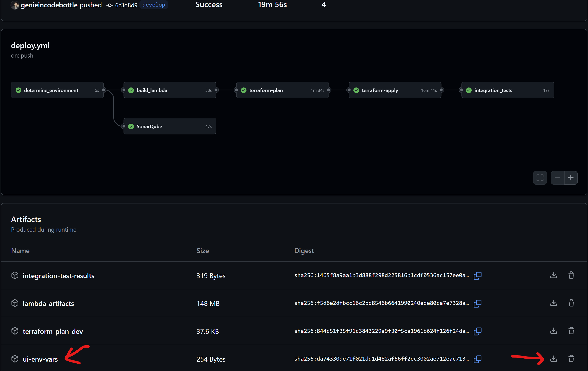This screenshot has width=588, height=371.
Task: Click the genieincodebottle username
Action: tap(49, 5)
